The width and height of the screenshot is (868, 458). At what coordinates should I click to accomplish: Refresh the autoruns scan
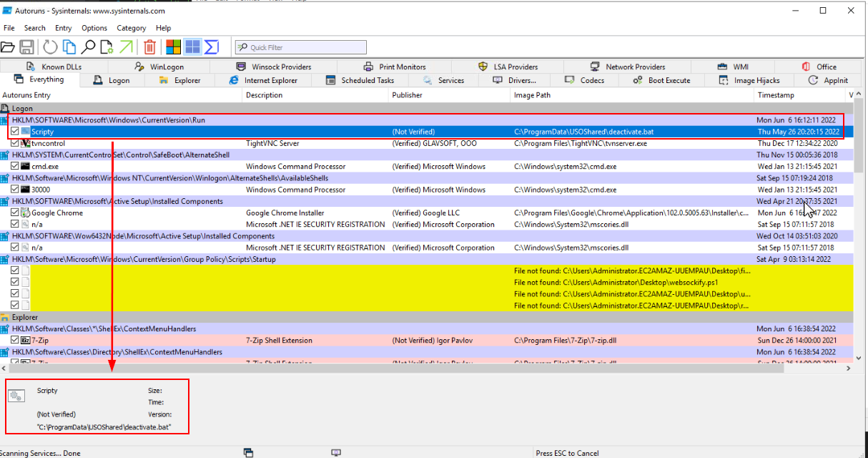click(x=49, y=47)
